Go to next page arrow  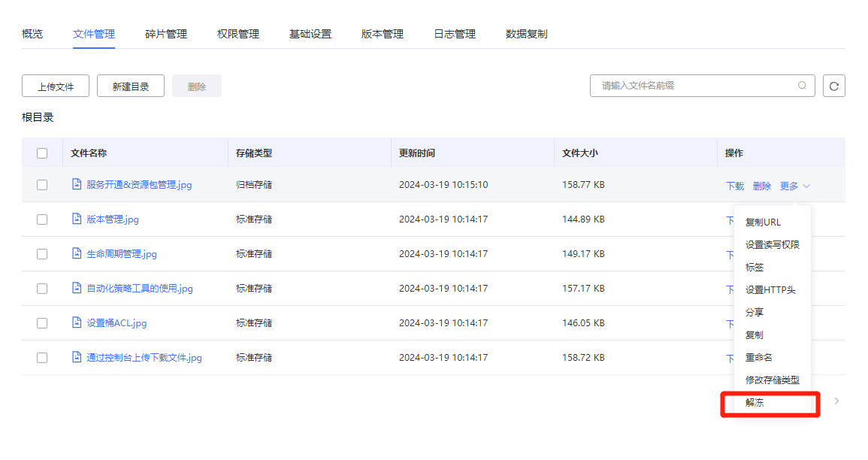[x=836, y=401]
